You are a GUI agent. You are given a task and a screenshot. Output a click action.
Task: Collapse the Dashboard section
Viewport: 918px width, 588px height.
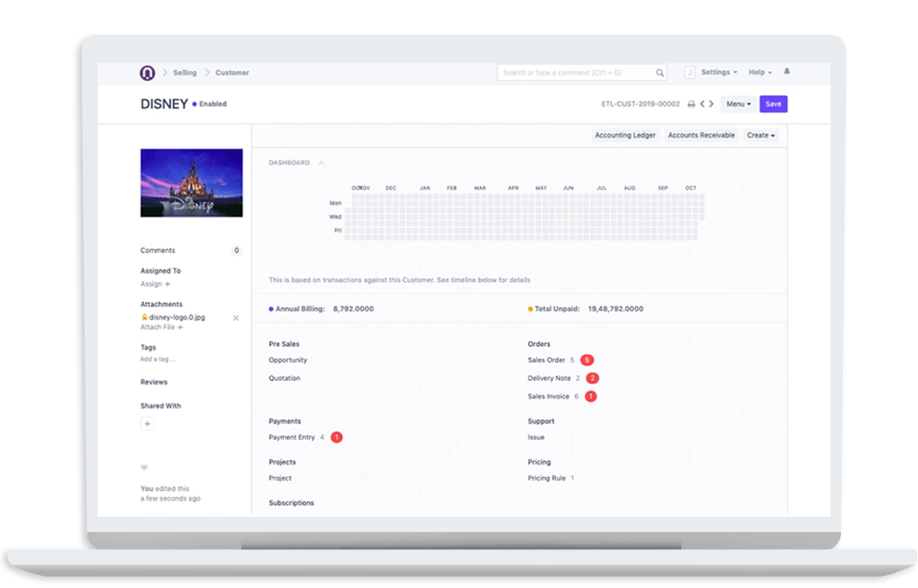tap(321, 162)
